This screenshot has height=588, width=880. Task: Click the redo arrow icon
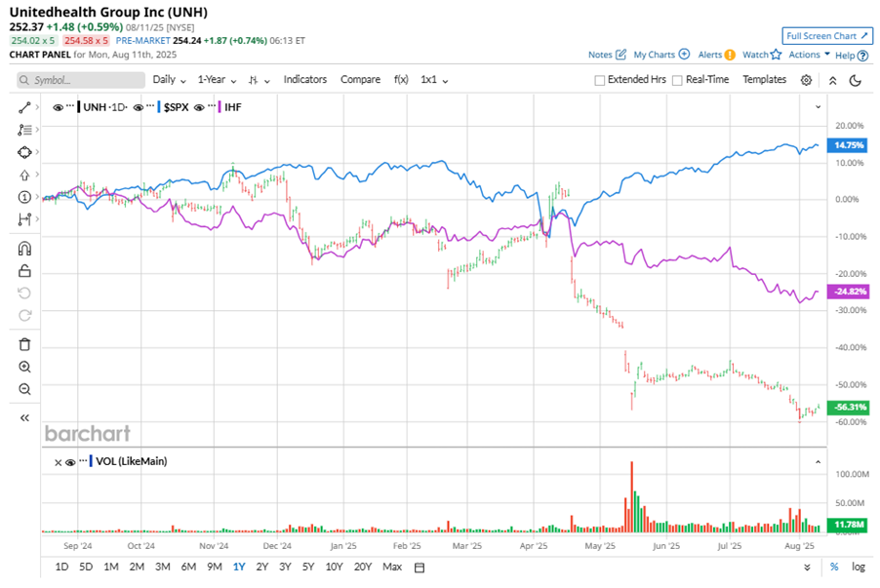24,315
